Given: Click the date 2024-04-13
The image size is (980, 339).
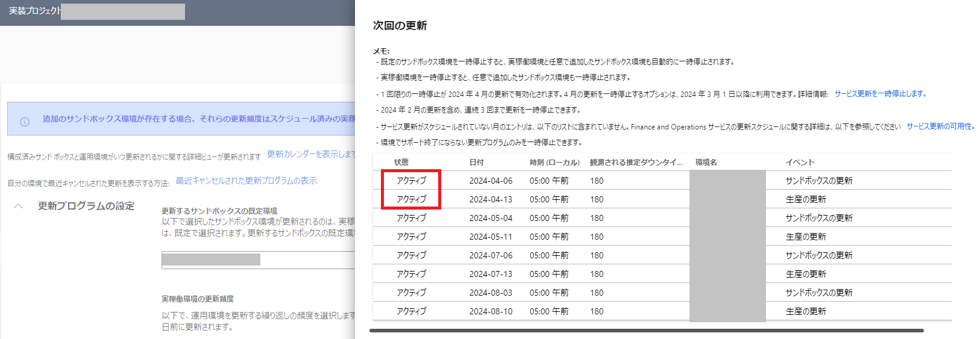Looking at the screenshot, I should pos(491,199).
